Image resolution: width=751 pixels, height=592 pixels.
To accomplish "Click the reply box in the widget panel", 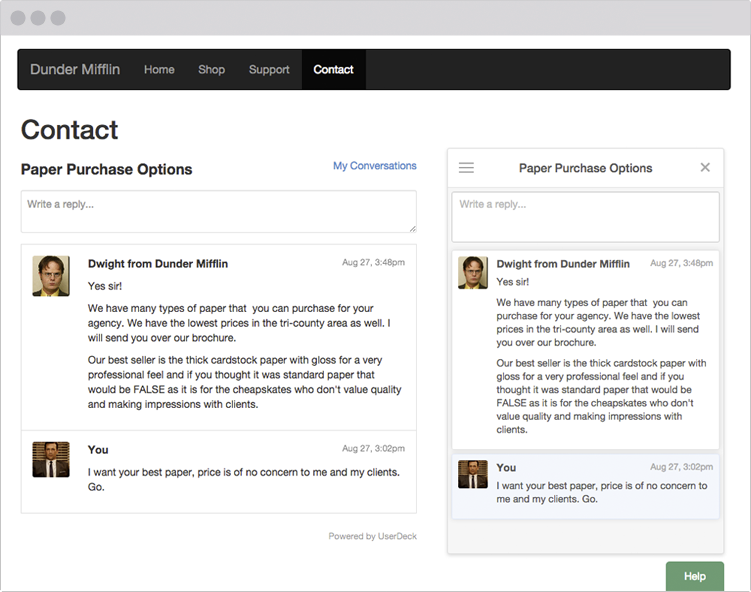I will (585, 217).
